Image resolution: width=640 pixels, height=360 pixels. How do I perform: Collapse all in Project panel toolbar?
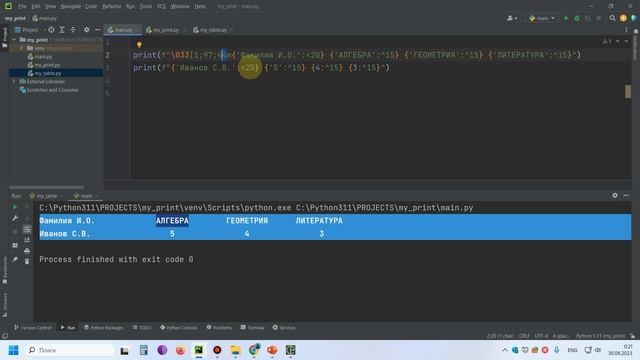73,30
